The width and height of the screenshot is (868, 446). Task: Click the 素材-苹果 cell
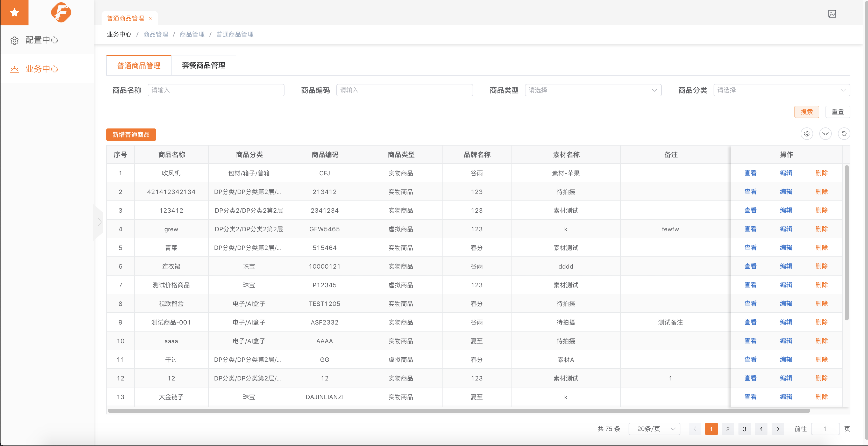[566, 173]
